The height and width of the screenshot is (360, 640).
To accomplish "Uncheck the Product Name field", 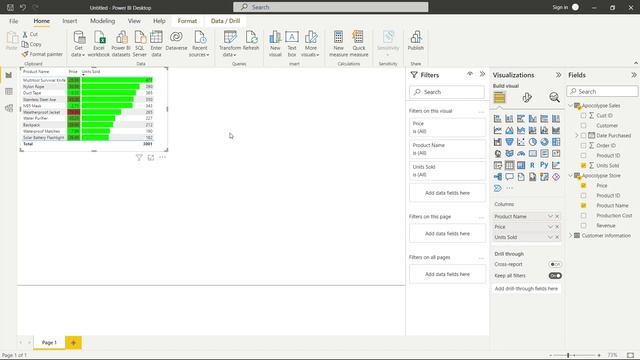I will tap(583, 206).
